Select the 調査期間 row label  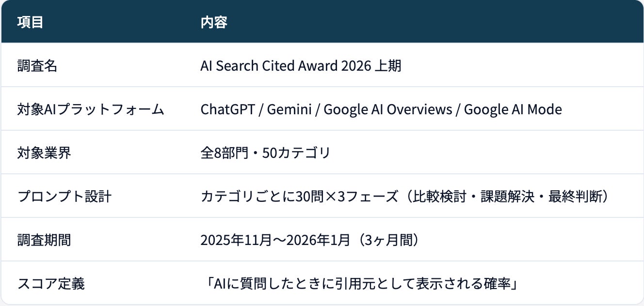coord(44,240)
